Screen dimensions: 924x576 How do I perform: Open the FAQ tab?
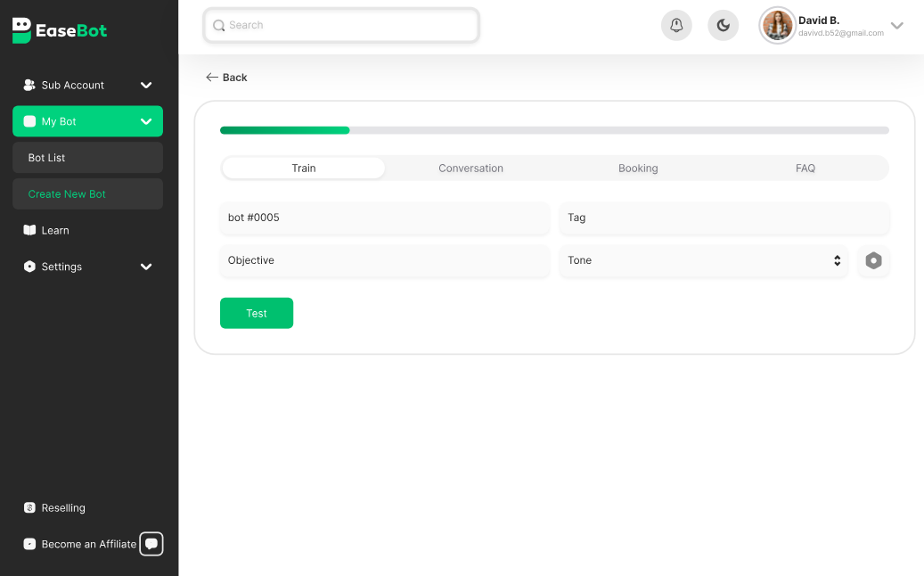(805, 168)
